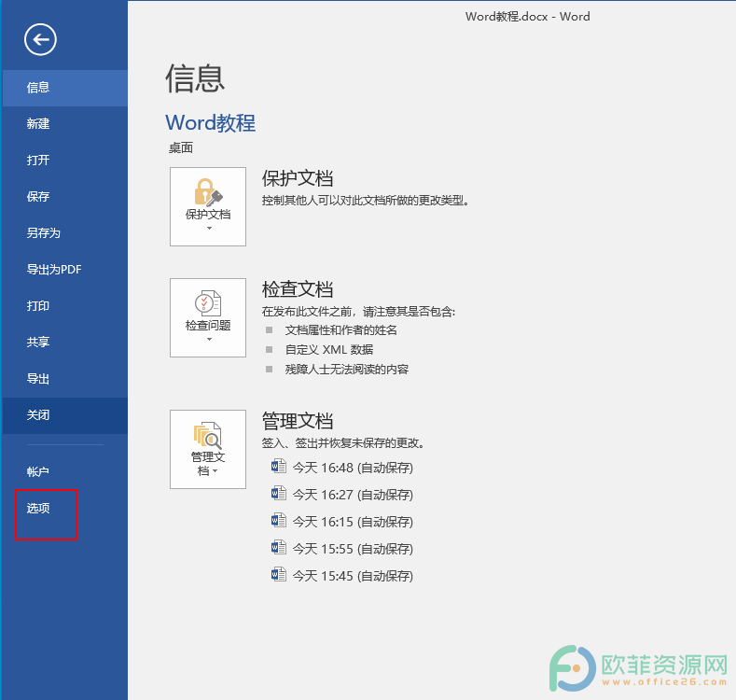This screenshot has height=700, width=736.
Task: Click Word file icon beside 今天 16:27
Action: point(278,494)
